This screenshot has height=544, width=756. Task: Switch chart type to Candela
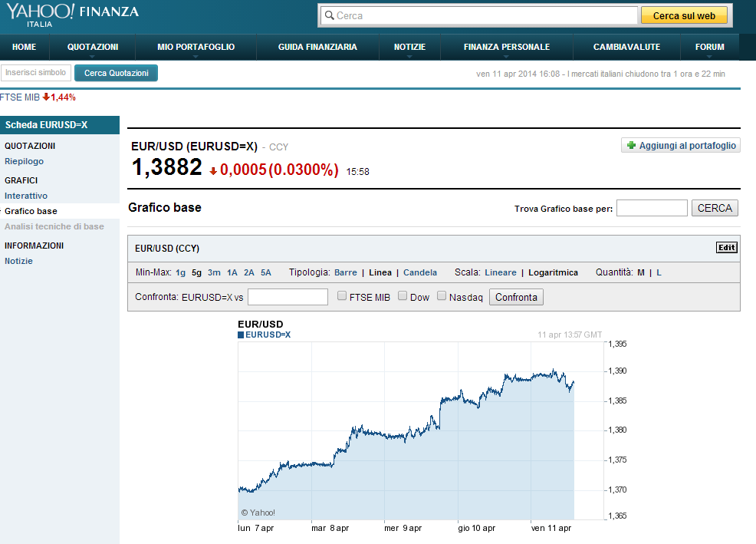click(x=420, y=272)
